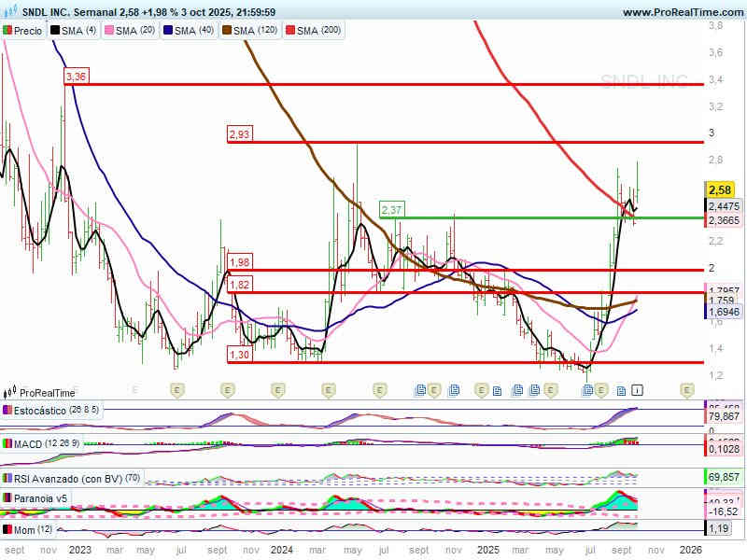The image size is (747, 560).
Task: Open the RSI Avanzado (con BV) indicator settings
Action: (67, 478)
